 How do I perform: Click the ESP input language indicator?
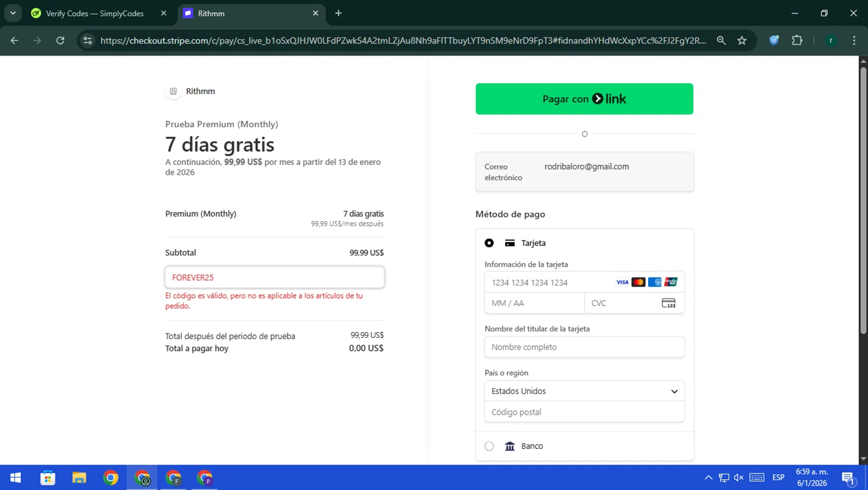tap(778, 478)
